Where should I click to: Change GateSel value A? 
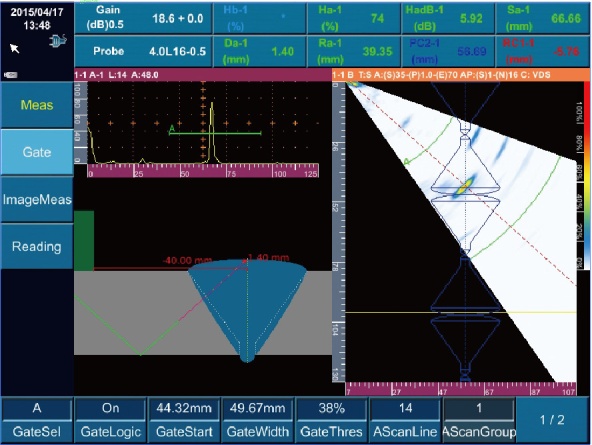(x=37, y=420)
